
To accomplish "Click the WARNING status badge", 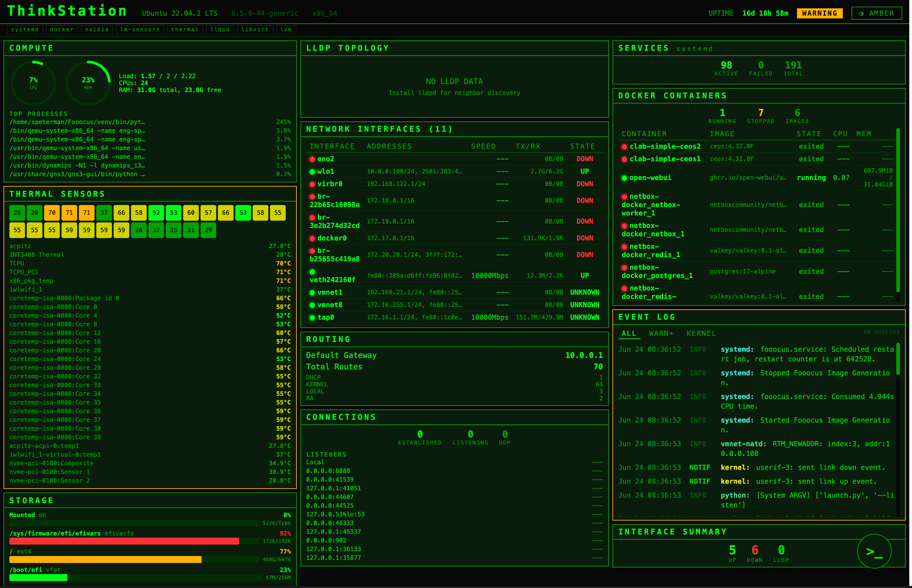I will coord(820,13).
